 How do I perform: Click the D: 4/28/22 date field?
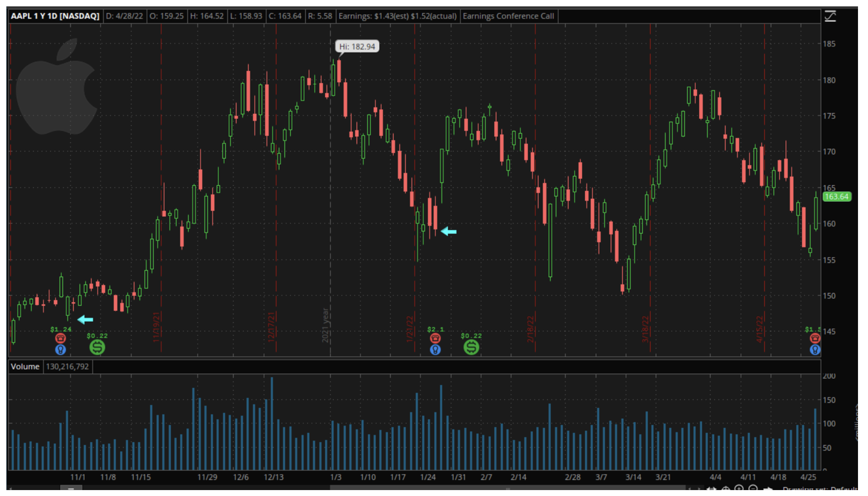click(124, 16)
